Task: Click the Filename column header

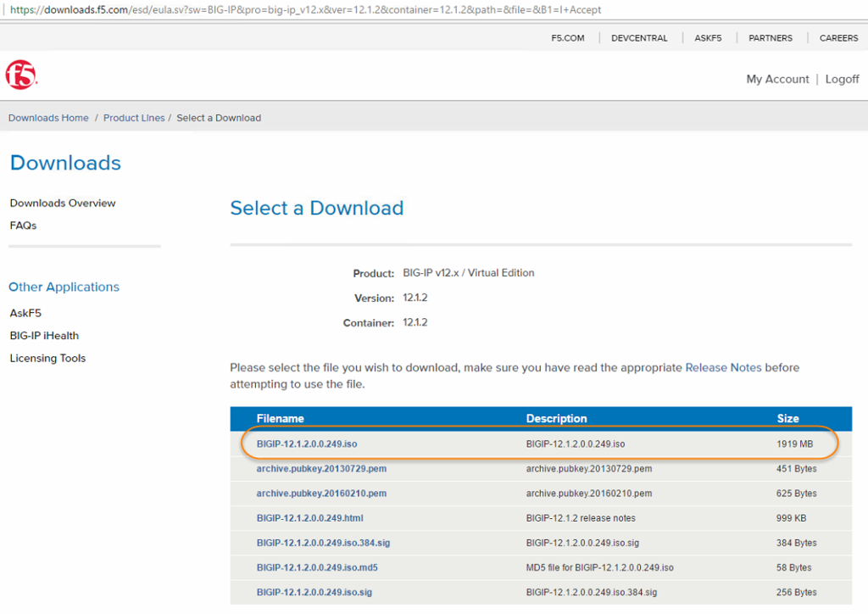Action: click(280, 419)
